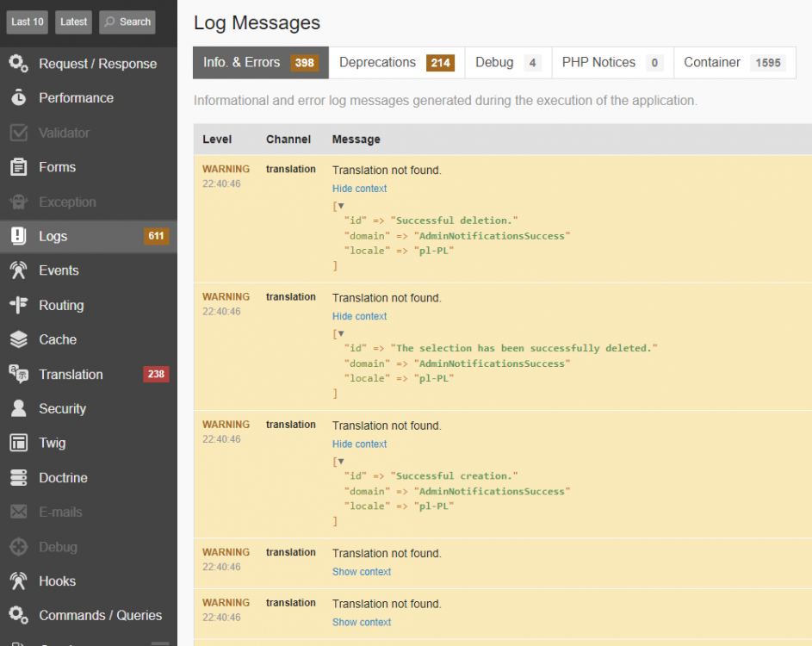Show context for the bottom warning message
The height and width of the screenshot is (646, 812).
pos(361,622)
